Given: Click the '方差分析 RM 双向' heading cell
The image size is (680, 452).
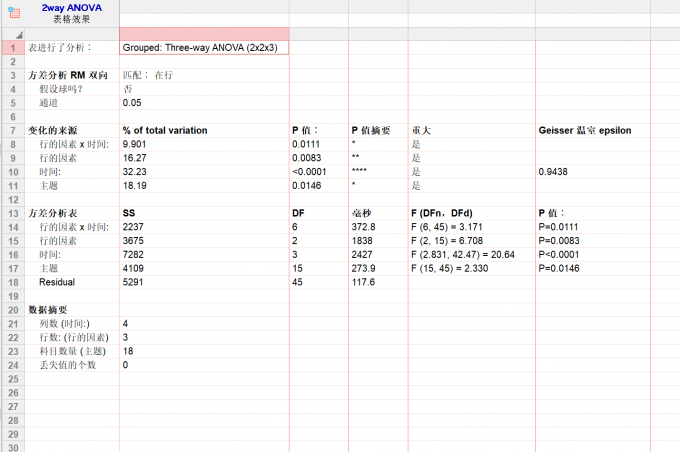Looking at the screenshot, I should coord(68,75).
